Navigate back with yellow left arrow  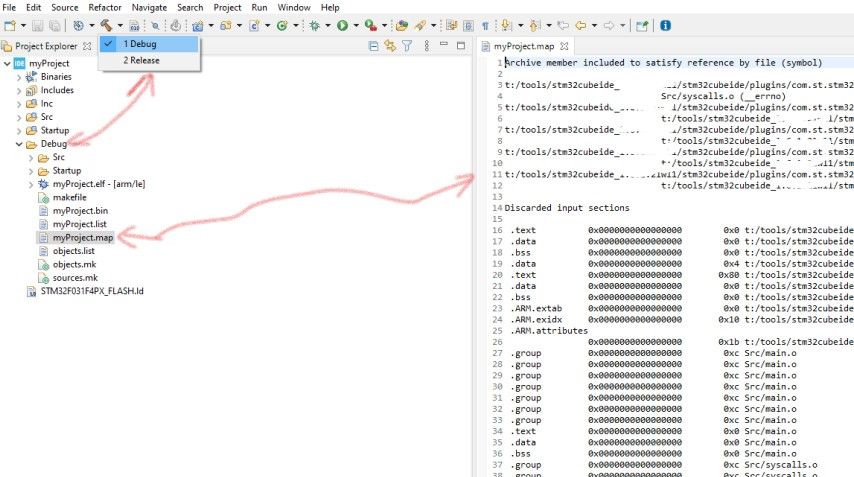(x=581, y=26)
